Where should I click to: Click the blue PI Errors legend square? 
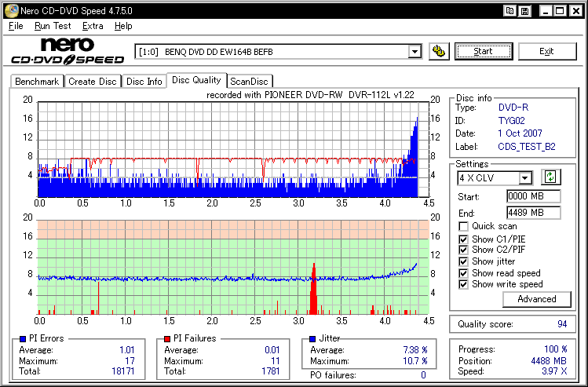(23, 339)
